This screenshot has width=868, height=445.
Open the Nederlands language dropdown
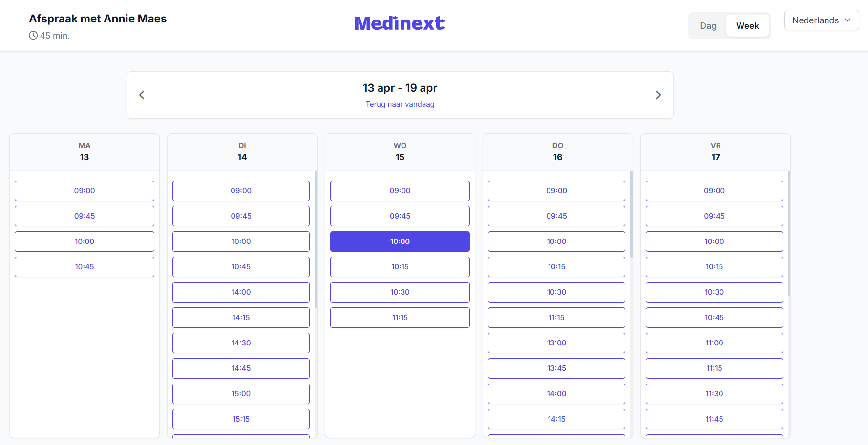tap(822, 20)
